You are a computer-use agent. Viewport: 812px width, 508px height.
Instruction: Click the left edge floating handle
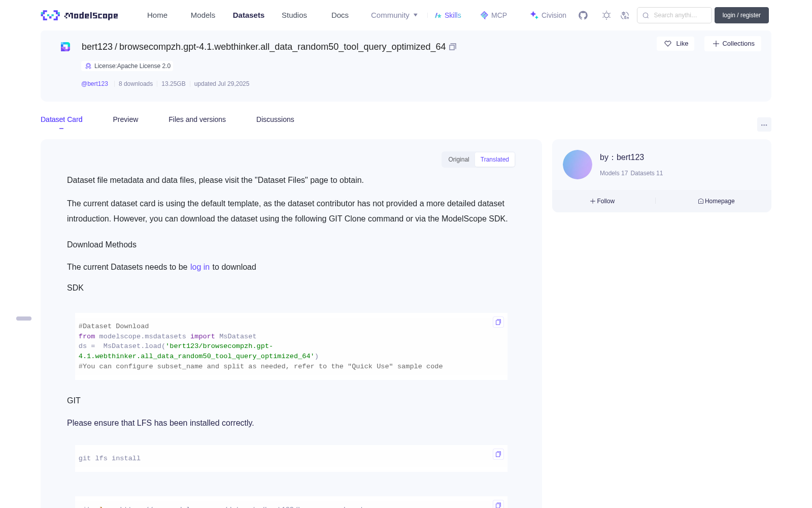[x=24, y=319]
